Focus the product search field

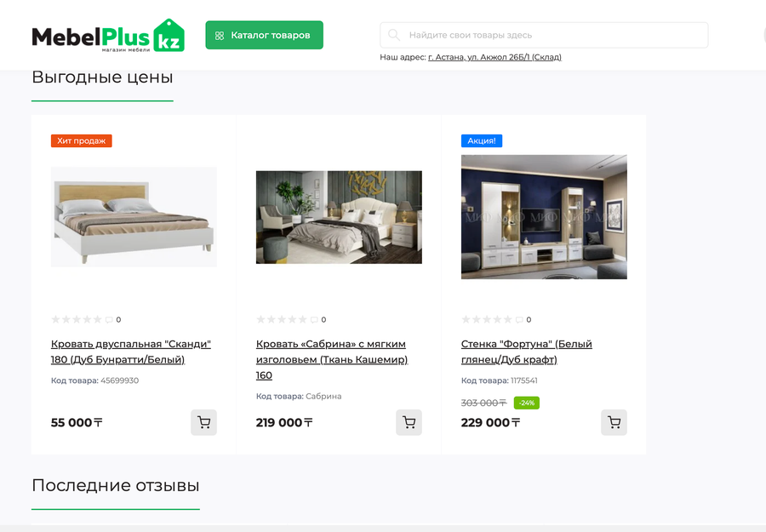point(544,35)
